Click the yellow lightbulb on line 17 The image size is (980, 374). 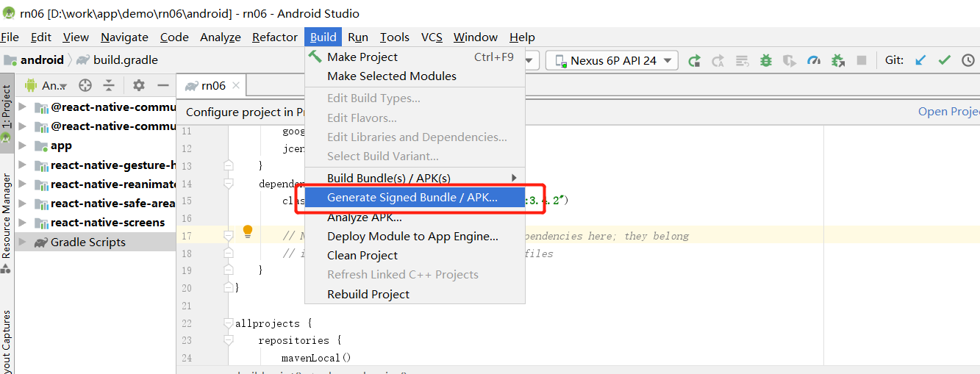point(248,231)
